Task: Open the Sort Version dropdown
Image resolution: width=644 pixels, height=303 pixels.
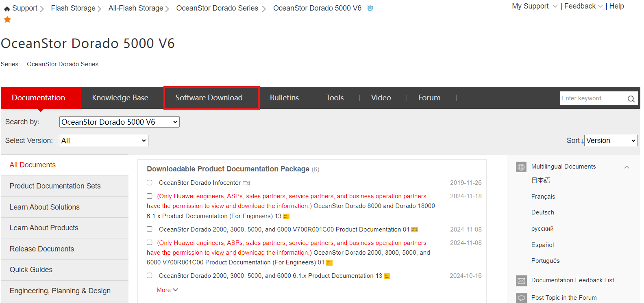Action: pyautogui.click(x=611, y=141)
